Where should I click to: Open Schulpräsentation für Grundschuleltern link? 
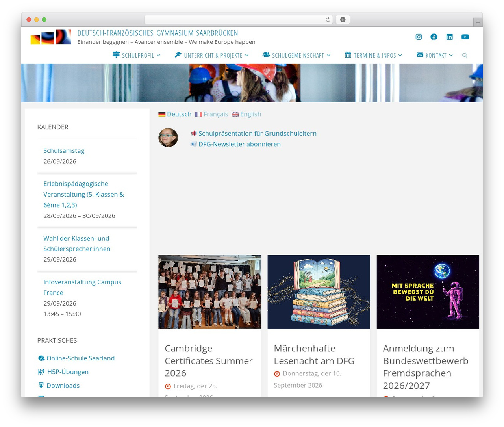point(258,133)
